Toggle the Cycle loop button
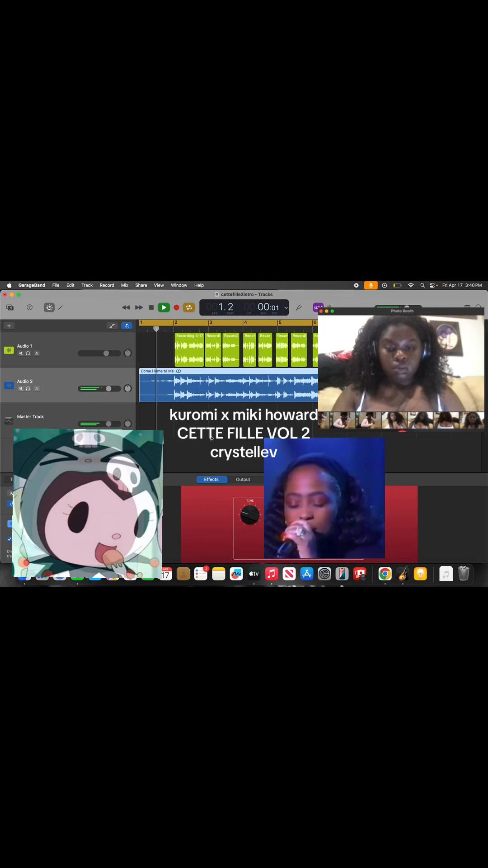This screenshot has height=868, width=488. 189,307
